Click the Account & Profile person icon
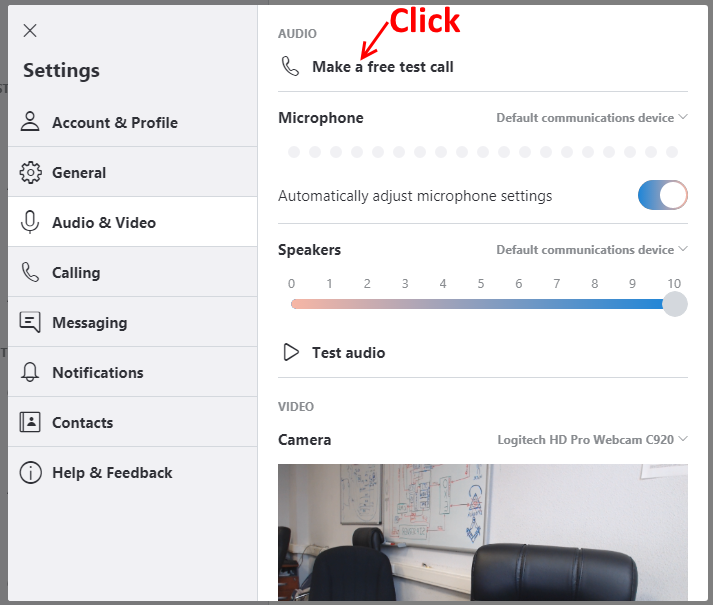713x605 pixels. [30, 122]
